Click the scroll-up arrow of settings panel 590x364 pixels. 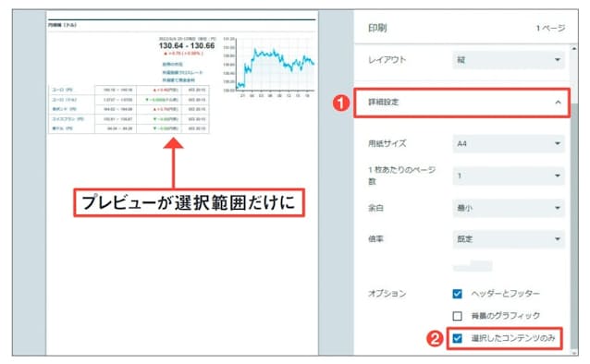[x=574, y=49]
